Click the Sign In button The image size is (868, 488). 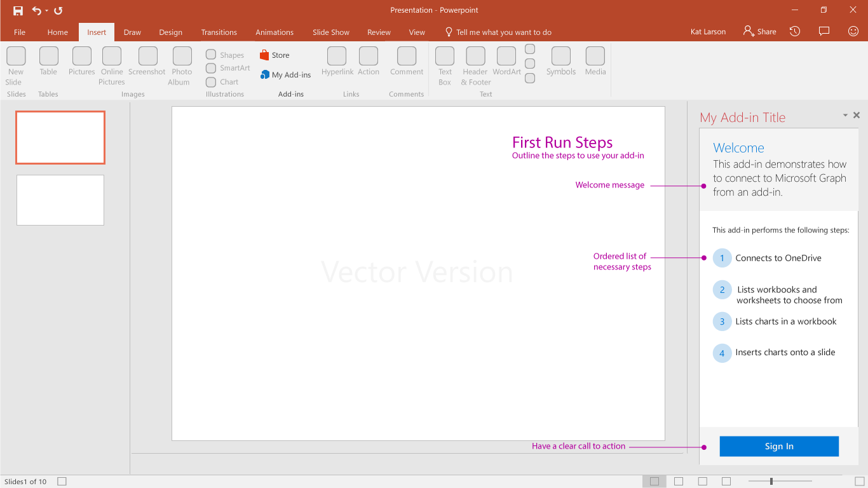(779, 446)
